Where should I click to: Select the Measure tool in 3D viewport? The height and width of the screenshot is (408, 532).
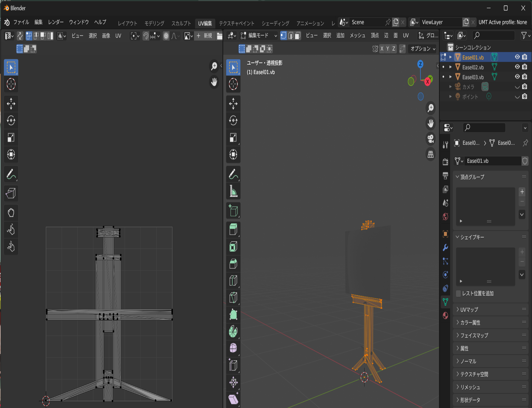pyautogui.click(x=233, y=191)
